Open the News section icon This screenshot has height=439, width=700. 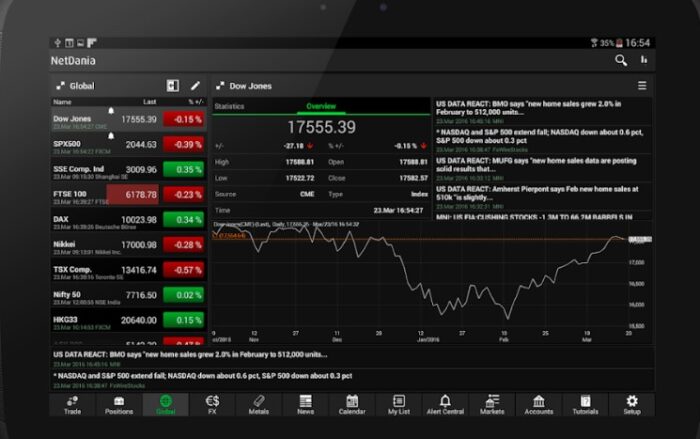(x=305, y=404)
